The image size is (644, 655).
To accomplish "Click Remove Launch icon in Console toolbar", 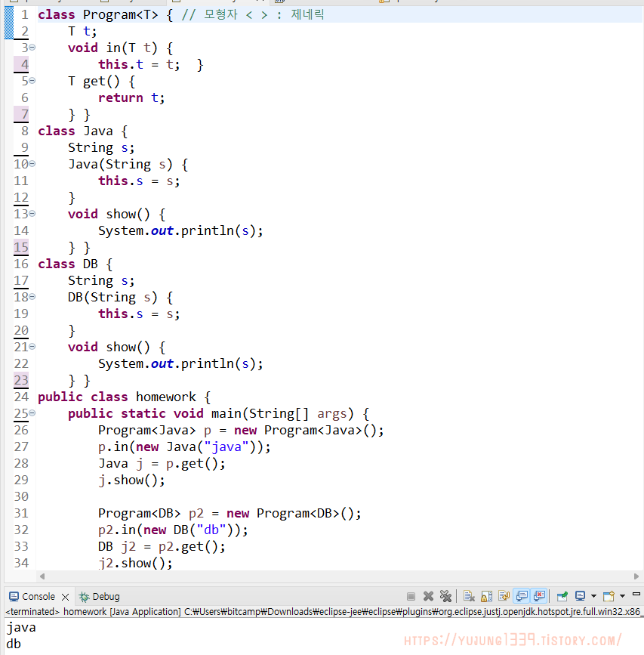I will (428, 596).
